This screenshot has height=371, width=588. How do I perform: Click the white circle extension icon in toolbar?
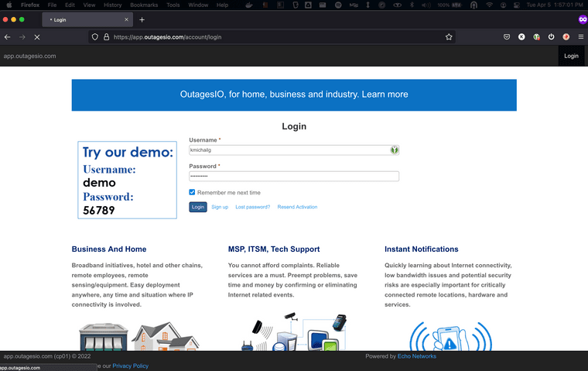point(521,37)
